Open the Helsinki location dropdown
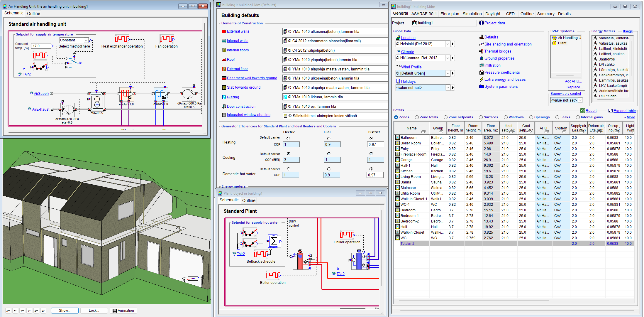This screenshot has height=317, width=644. click(448, 44)
